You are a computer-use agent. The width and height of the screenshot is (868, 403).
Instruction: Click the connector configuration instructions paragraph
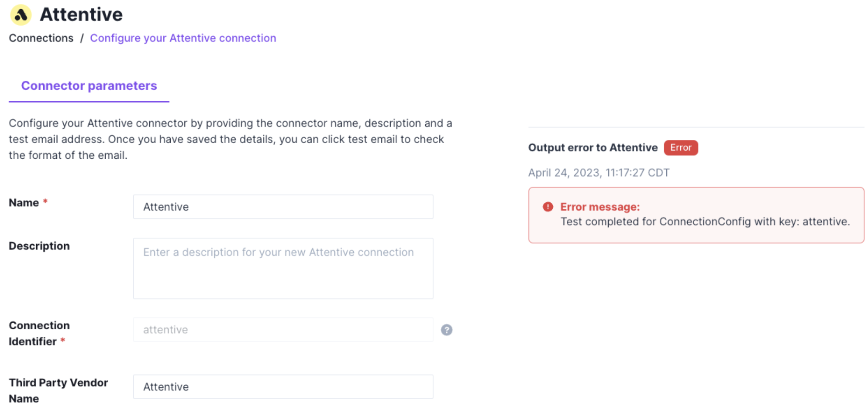click(230, 139)
